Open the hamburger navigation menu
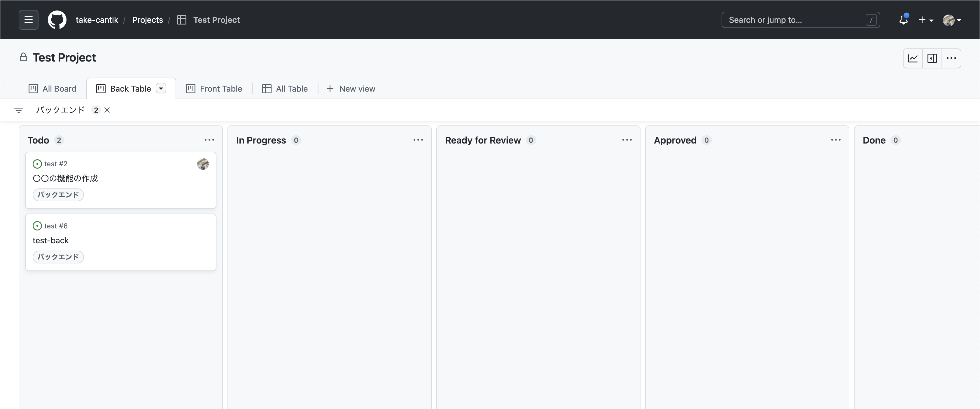The height and width of the screenshot is (409, 980). [x=29, y=20]
